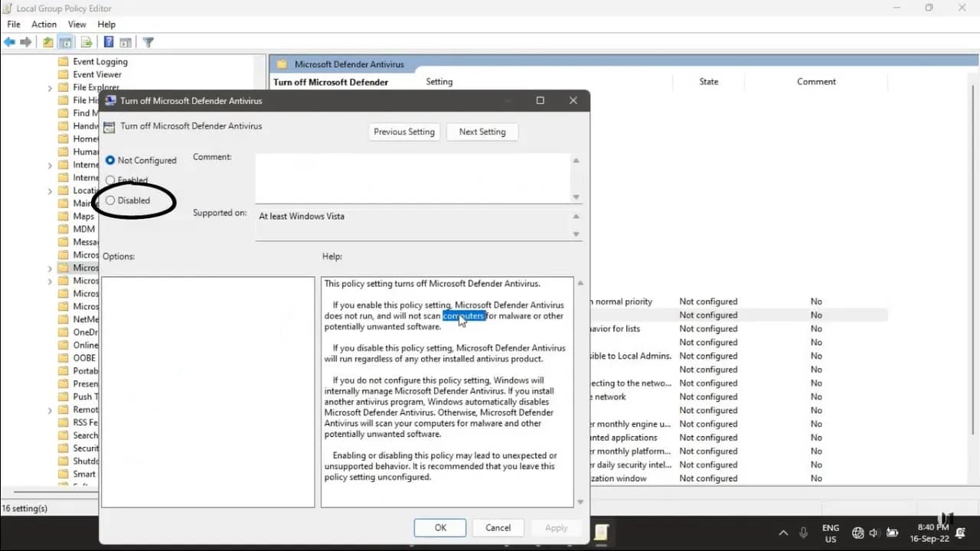Select the Not Configured radio button
The width and height of the screenshot is (980, 551).
(112, 160)
